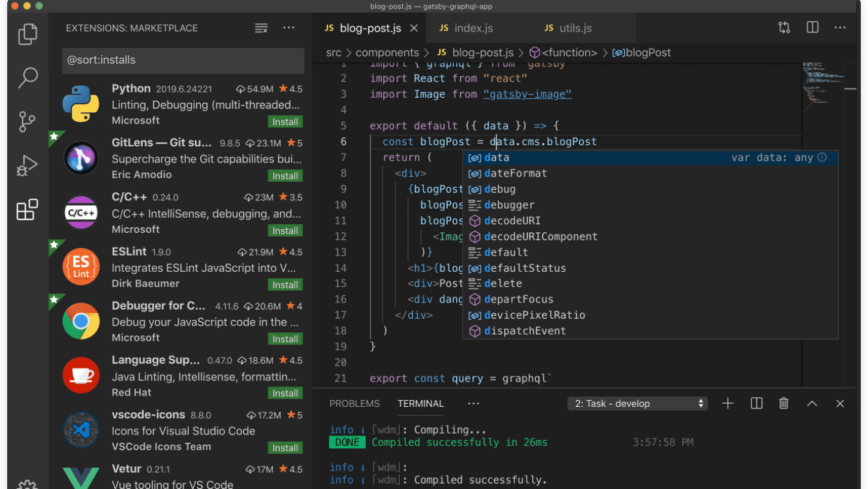
Task: Open the Explorer view in activity bar
Action: [x=28, y=34]
